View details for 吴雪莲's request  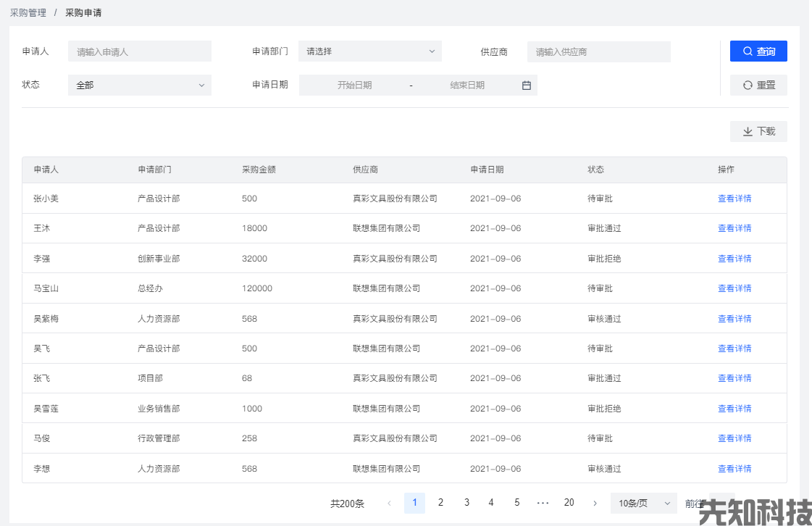734,409
